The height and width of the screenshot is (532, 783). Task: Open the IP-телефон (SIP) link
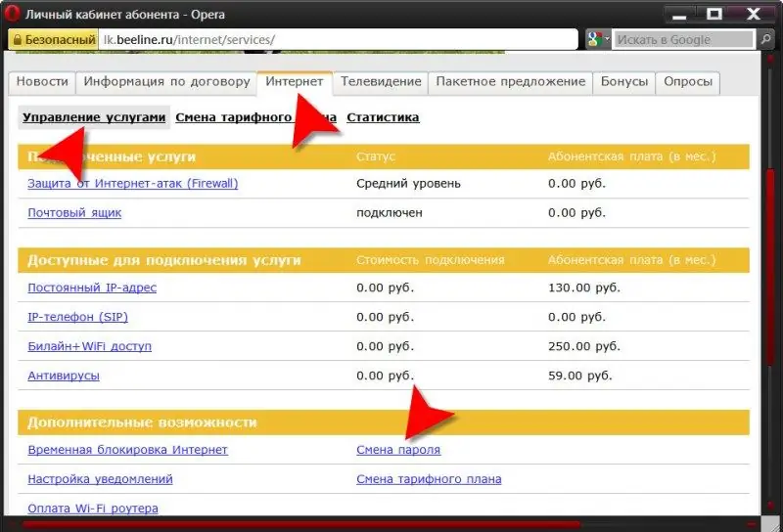tap(78, 318)
